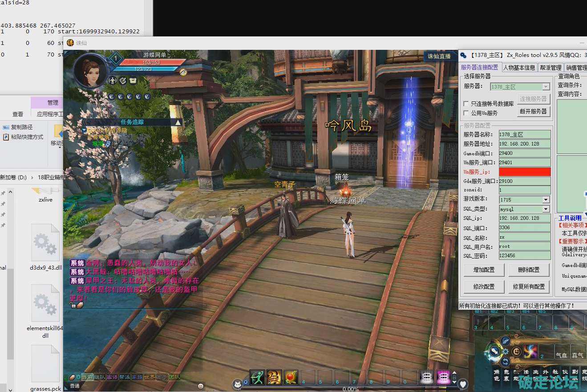Click the heart icon at bottom of game
Viewport: 587px width, 392px height.
point(463,384)
